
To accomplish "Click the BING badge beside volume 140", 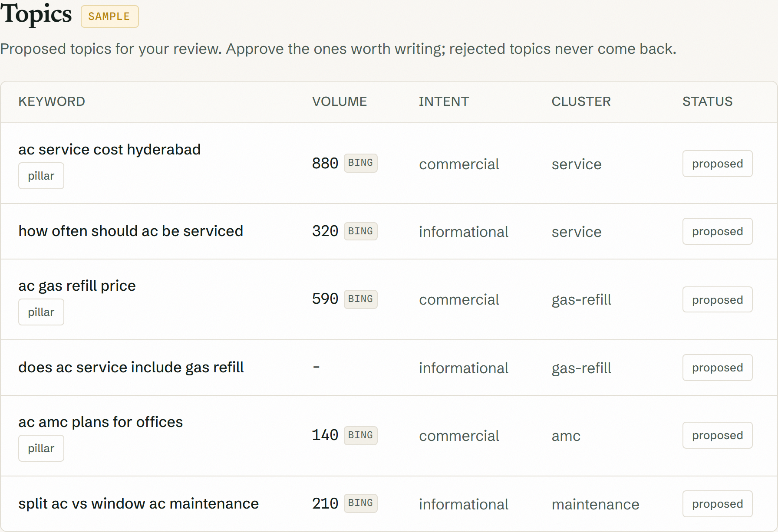I will (x=360, y=436).
